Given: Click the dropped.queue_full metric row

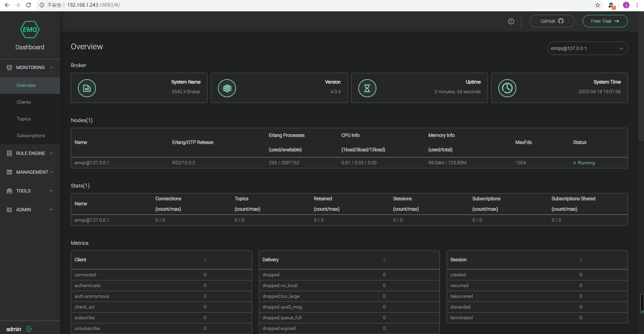Looking at the screenshot, I should coord(349,318).
